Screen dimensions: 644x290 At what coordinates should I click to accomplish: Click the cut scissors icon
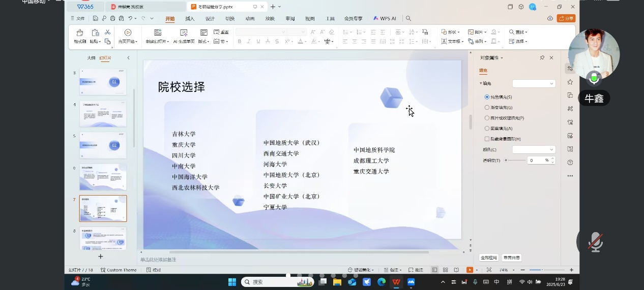107,32
